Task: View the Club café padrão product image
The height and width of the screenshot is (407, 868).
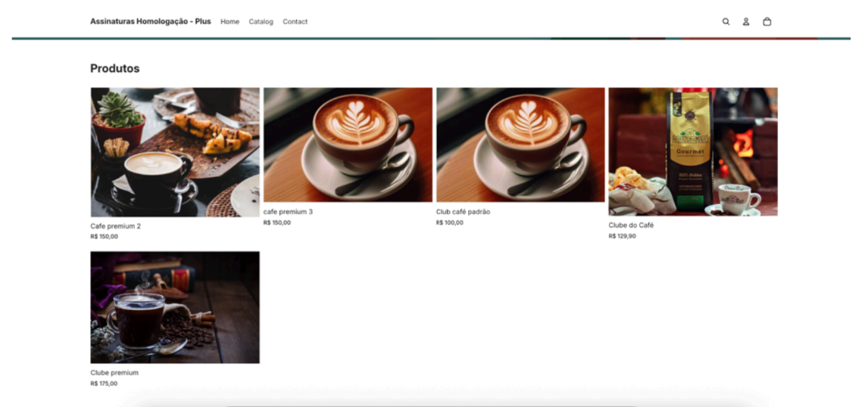Action: point(520,144)
